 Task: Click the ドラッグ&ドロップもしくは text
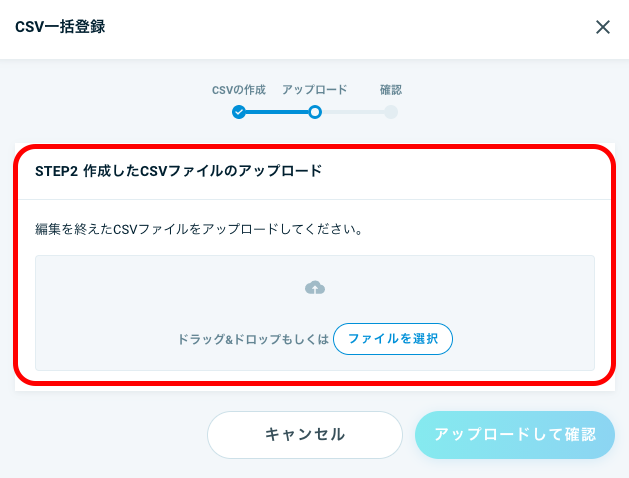pyautogui.click(x=253, y=339)
